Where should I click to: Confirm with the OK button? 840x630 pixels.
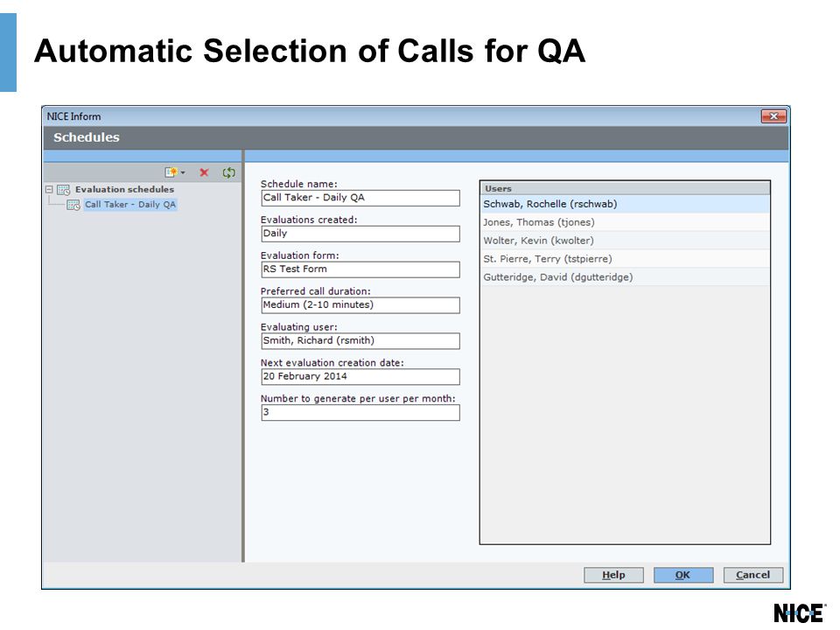pos(683,575)
